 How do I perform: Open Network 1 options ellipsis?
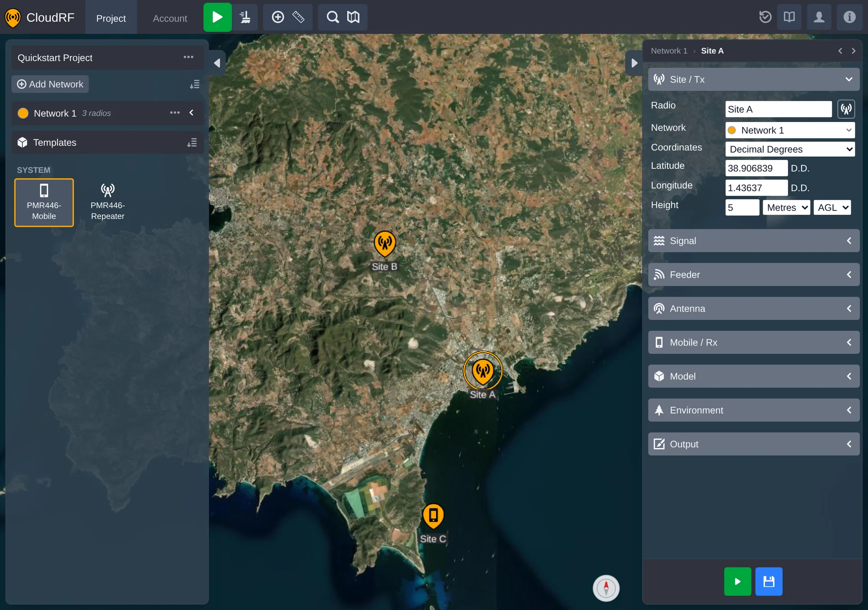(x=175, y=113)
